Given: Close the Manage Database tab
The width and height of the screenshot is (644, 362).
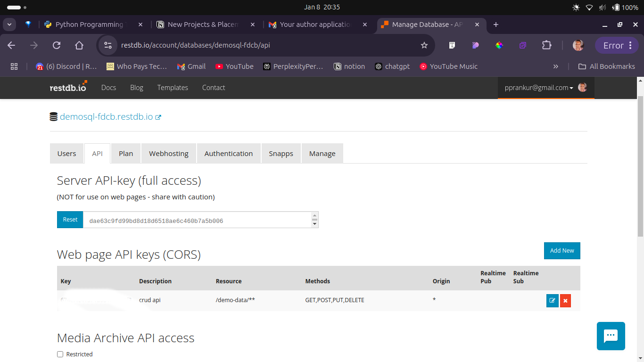Looking at the screenshot, I should coord(477,25).
